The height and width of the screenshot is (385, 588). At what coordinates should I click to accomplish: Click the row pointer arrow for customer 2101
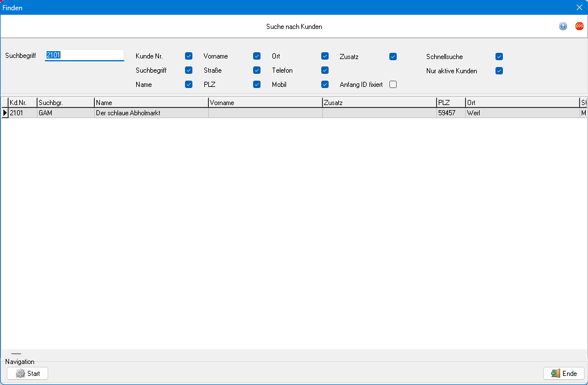(x=5, y=113)
